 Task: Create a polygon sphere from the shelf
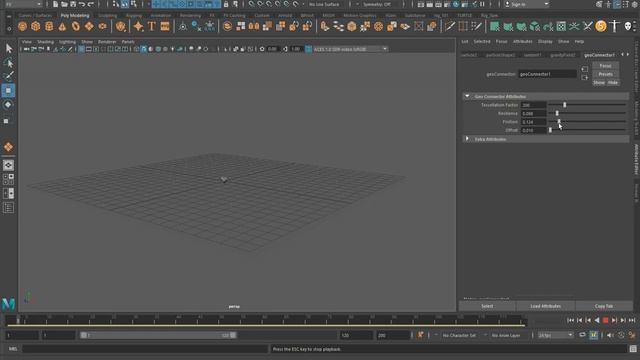click(x=22, y=27)
